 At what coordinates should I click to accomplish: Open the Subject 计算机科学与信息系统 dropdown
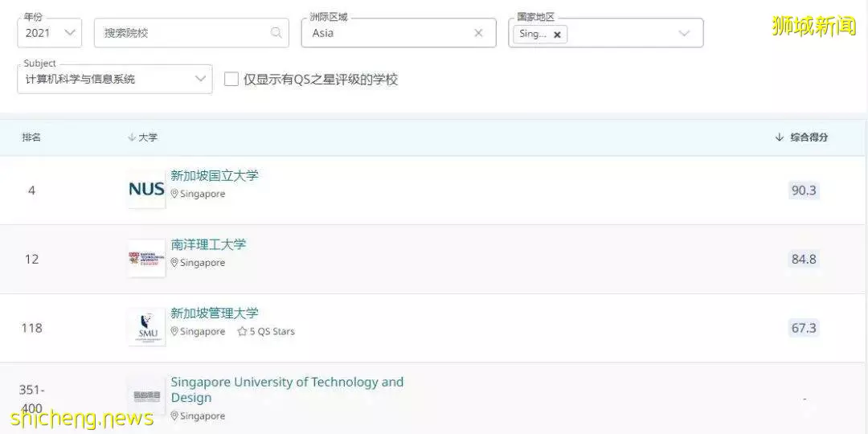115,79
